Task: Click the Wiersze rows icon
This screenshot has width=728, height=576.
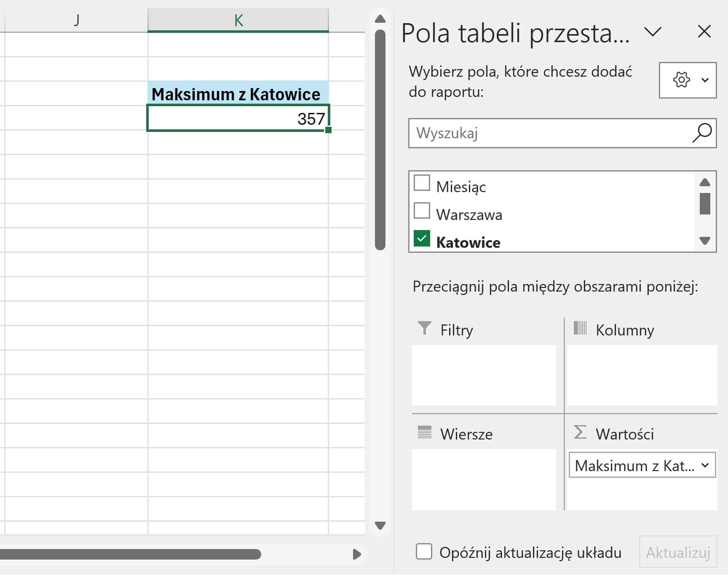Action: (424, 432)
